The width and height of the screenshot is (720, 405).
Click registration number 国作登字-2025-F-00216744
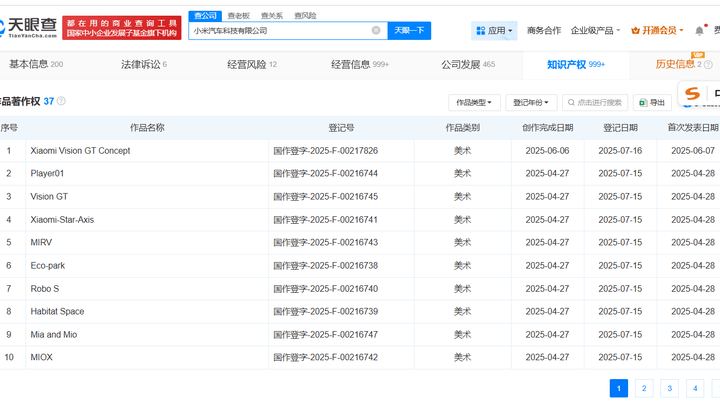pyautogui.click(x=326, y=174)
